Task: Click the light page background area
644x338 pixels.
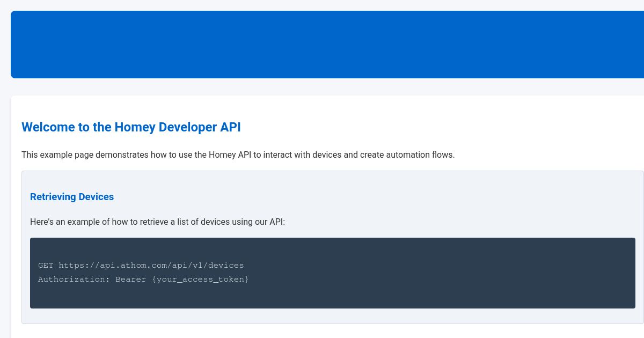Action: [322, 87]
